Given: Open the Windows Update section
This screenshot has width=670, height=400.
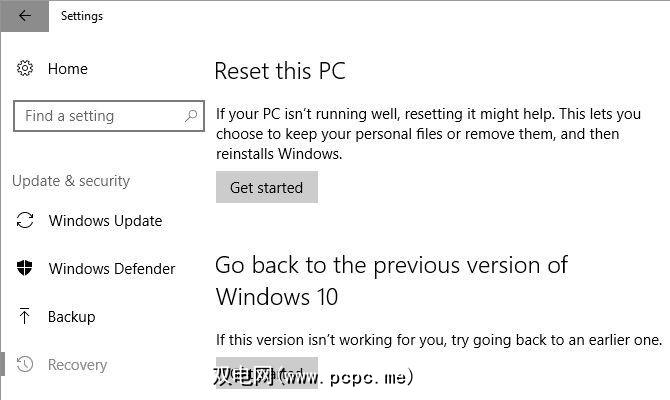Looking at the screenshot, I should (105, 221).
